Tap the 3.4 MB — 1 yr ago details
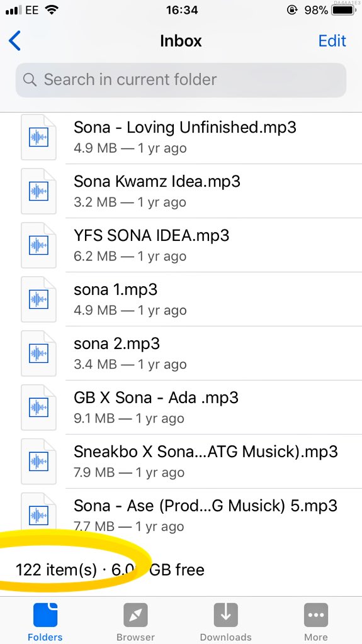The image size is (362, 644). coord(130,364)
